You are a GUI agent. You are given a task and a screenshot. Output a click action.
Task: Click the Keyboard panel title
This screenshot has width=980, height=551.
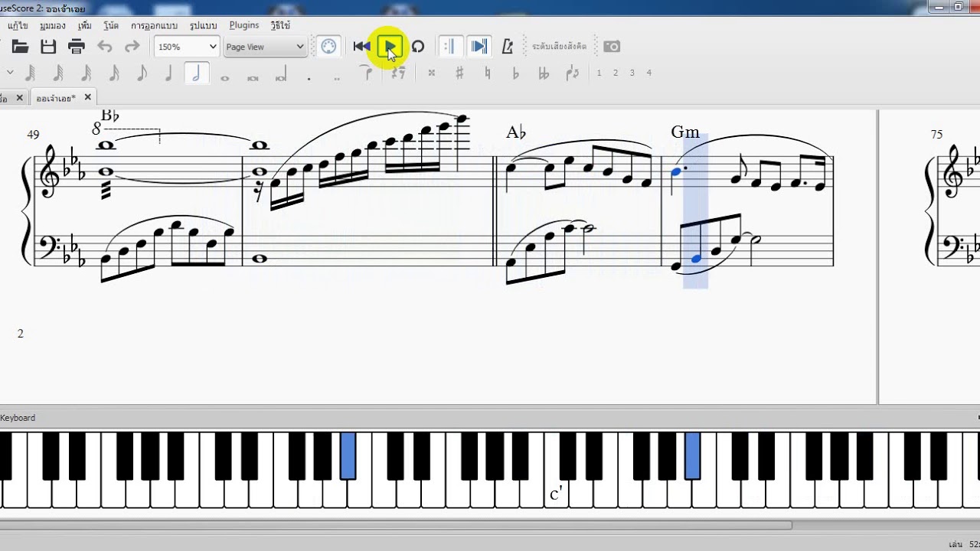[18, 418]
